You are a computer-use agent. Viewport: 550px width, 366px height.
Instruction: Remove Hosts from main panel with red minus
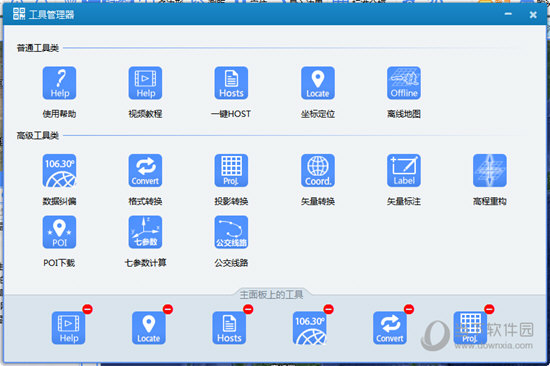(248, 309)
